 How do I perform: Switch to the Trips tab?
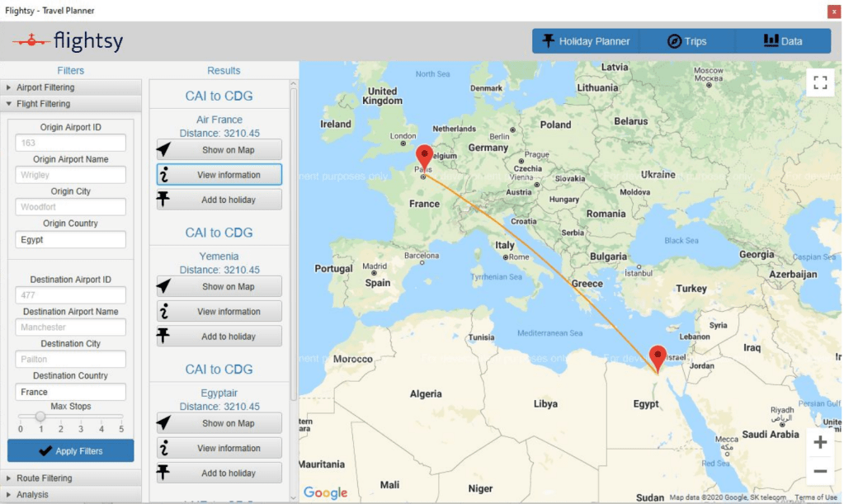686,41
